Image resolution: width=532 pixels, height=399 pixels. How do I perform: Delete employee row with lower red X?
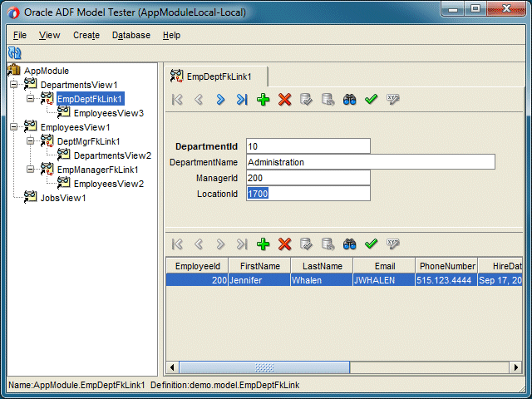pos(284,244)
